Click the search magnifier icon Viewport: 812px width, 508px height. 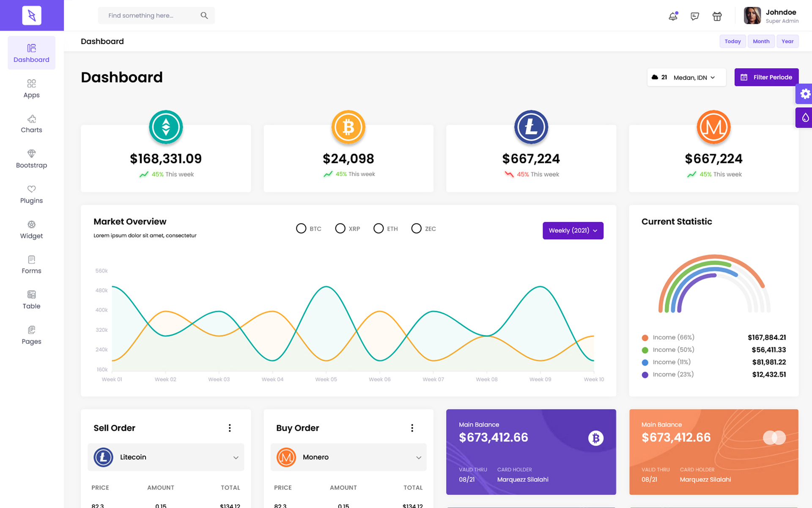pyautogui.click(x=204, y=16)
